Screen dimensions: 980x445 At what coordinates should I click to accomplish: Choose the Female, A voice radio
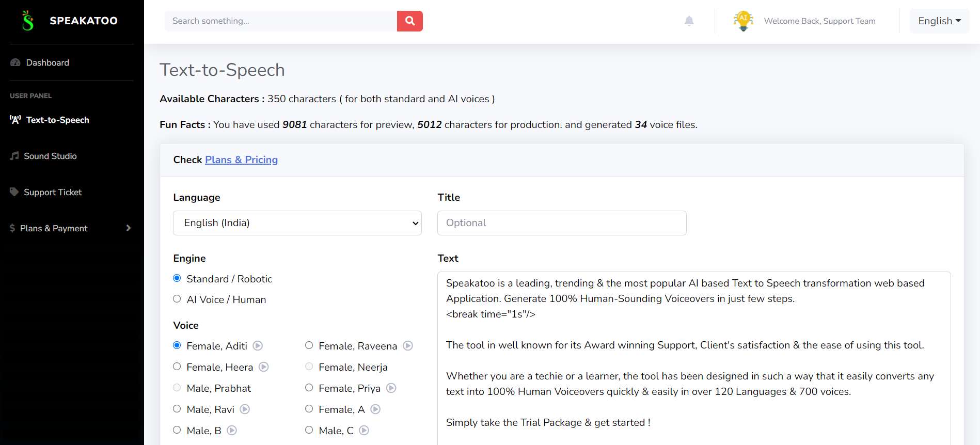coord(309,409)
